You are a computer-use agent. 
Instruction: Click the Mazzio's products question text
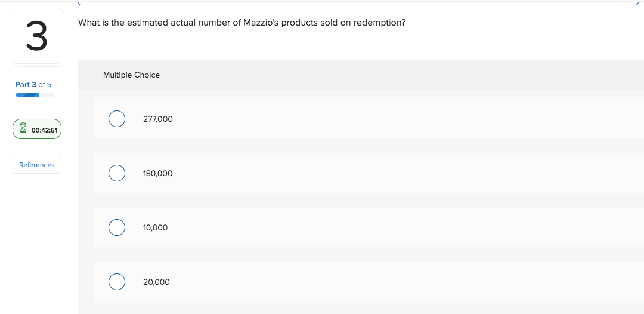(x=242, y=23)
